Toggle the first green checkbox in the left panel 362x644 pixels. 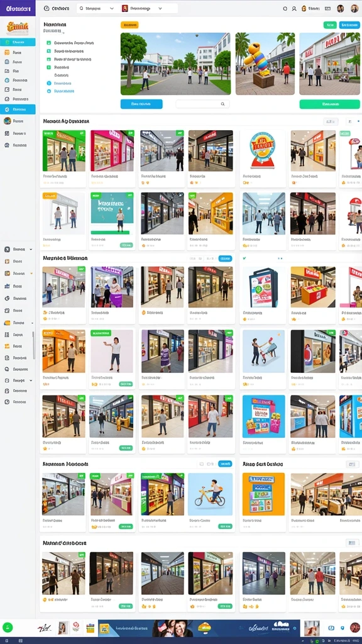pyautogui.click(x=49, y=43)
